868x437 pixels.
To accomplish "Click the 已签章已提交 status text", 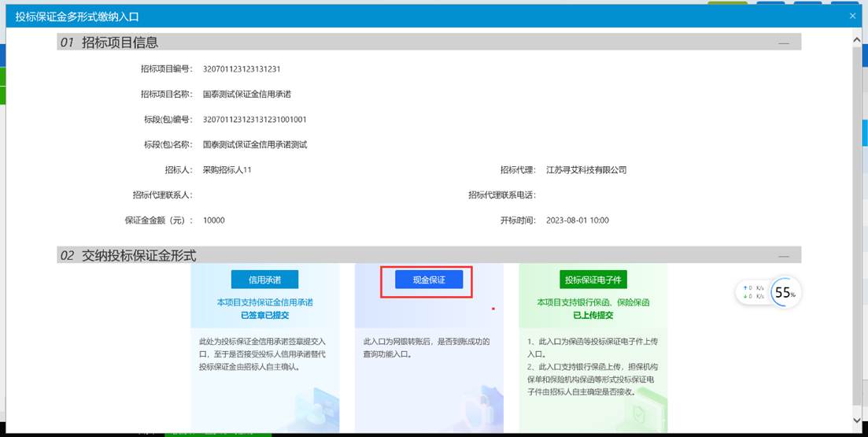I will click(x=264, y=315).
